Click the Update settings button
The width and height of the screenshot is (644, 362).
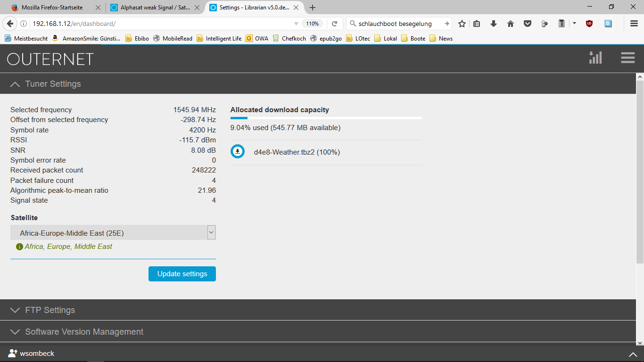(x=182, y=274)
